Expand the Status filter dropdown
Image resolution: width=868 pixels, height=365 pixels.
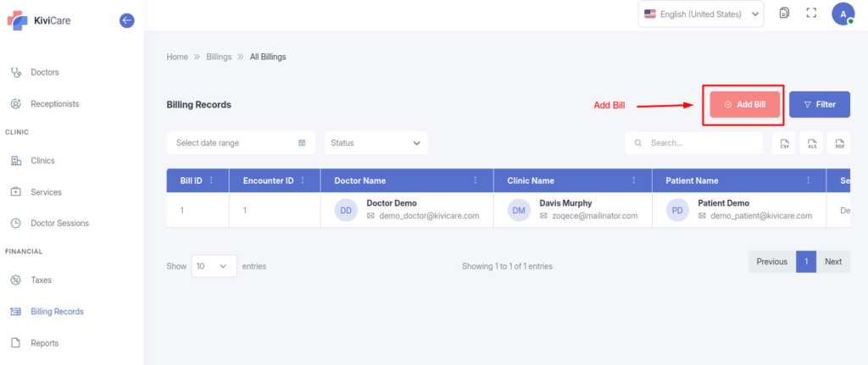pos(376,143)
